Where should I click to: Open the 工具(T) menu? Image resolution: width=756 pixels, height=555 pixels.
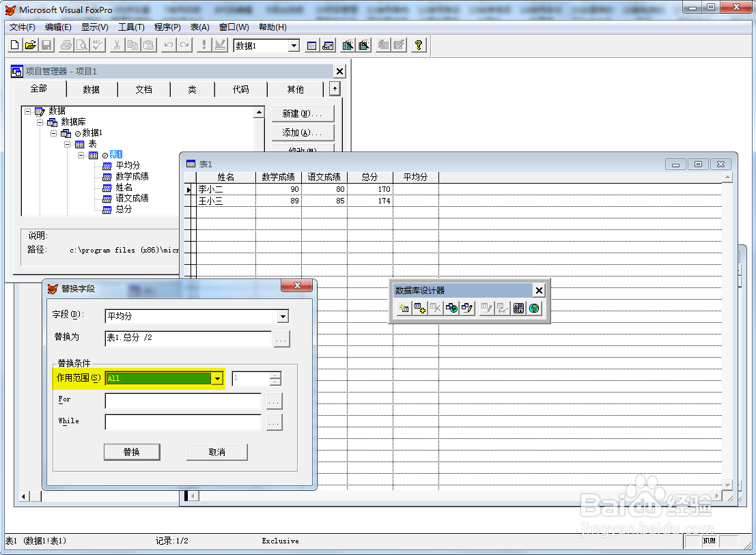click(132, 27)
